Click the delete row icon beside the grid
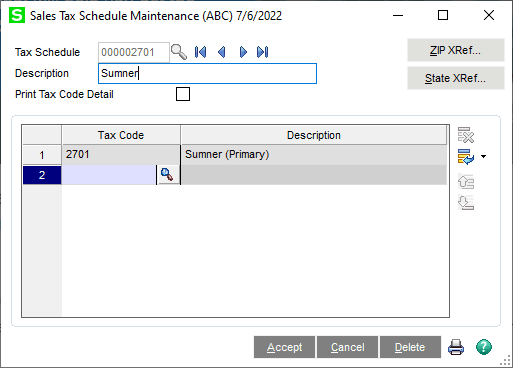Viewport: 513px width, 368px height. coord(466,135)
